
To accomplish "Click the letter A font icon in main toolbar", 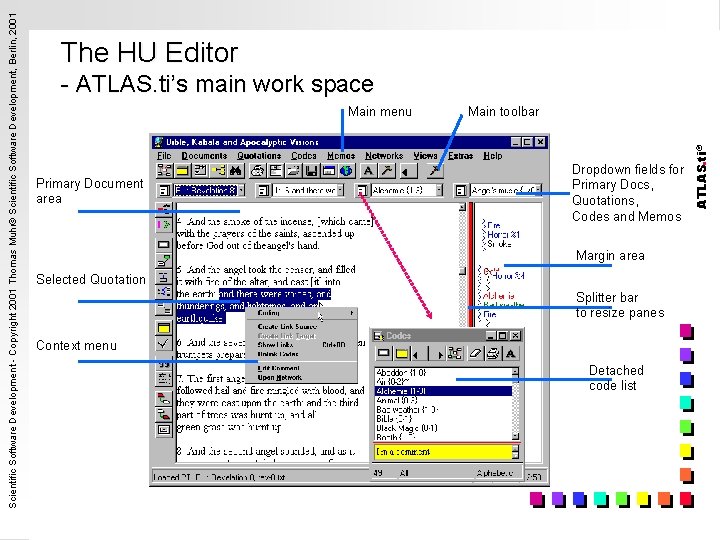I will coord(368,171).
